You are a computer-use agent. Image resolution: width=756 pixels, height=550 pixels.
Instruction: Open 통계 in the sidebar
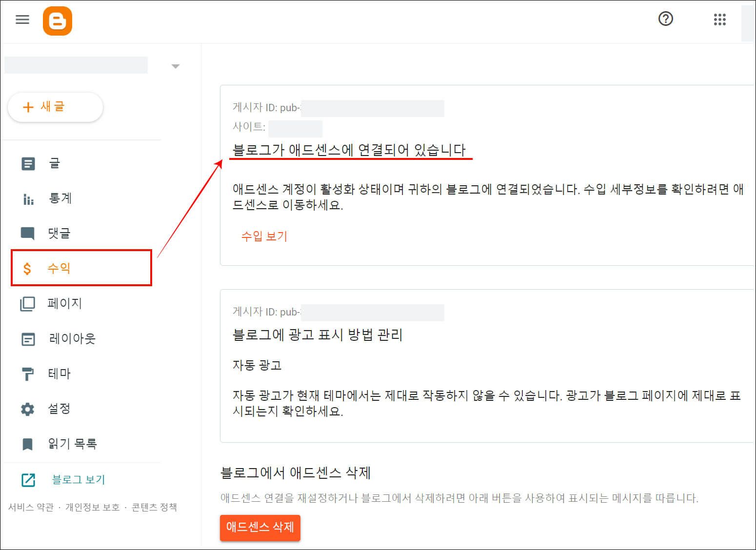60,198
